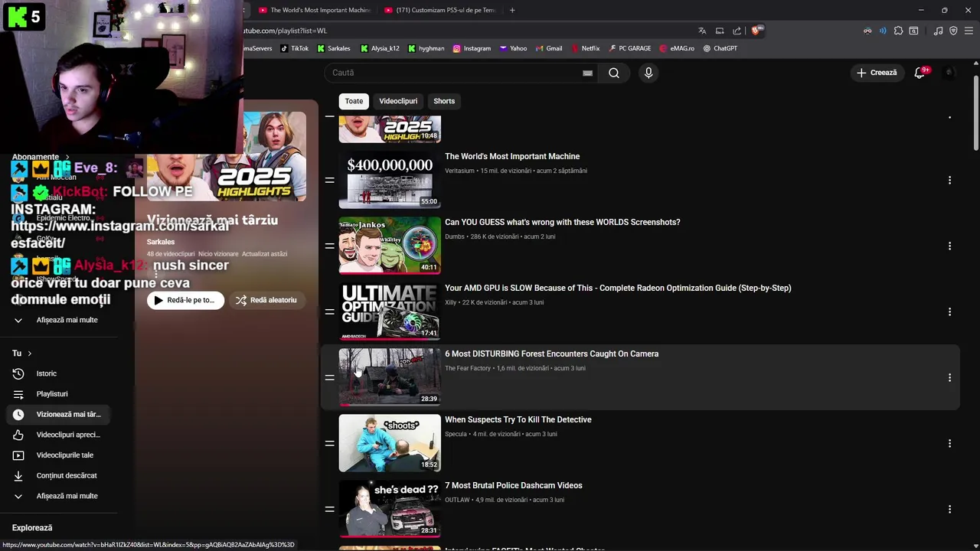This screenshot has width=980, height=551.
Task: Select the Shorts filter chip
Action: (x=444, y=101)
